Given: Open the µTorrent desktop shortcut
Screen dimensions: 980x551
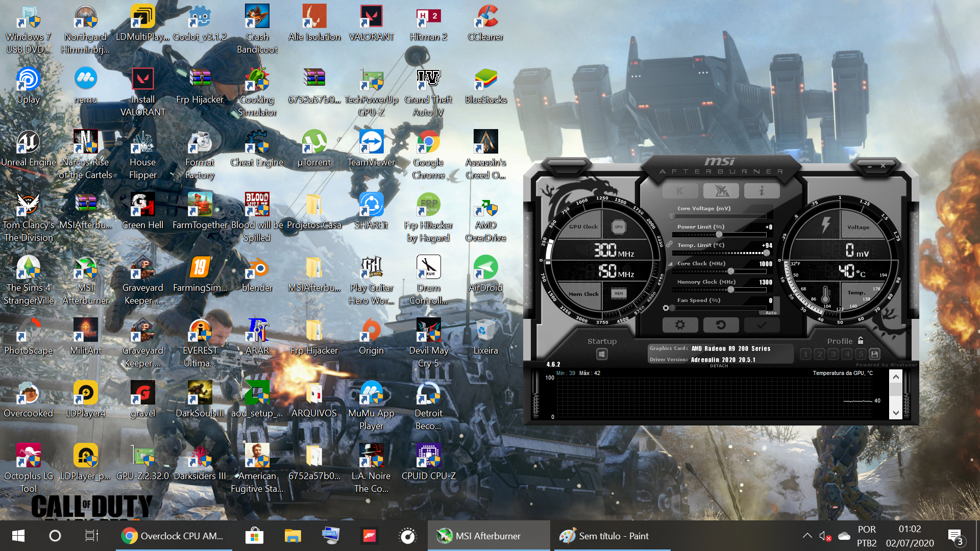Looking at the screenshot, I should click(x=314, y=149).
